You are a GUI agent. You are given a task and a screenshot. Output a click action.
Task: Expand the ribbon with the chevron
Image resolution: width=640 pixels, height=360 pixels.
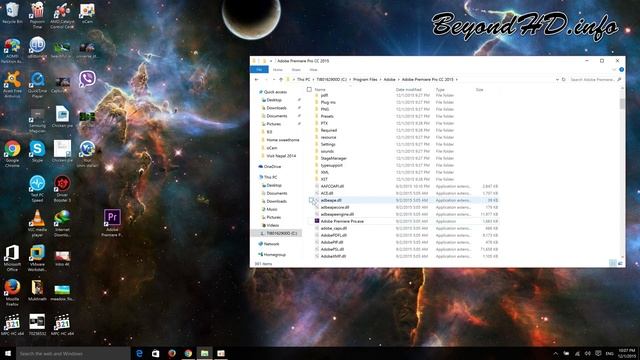pos(615,70)
